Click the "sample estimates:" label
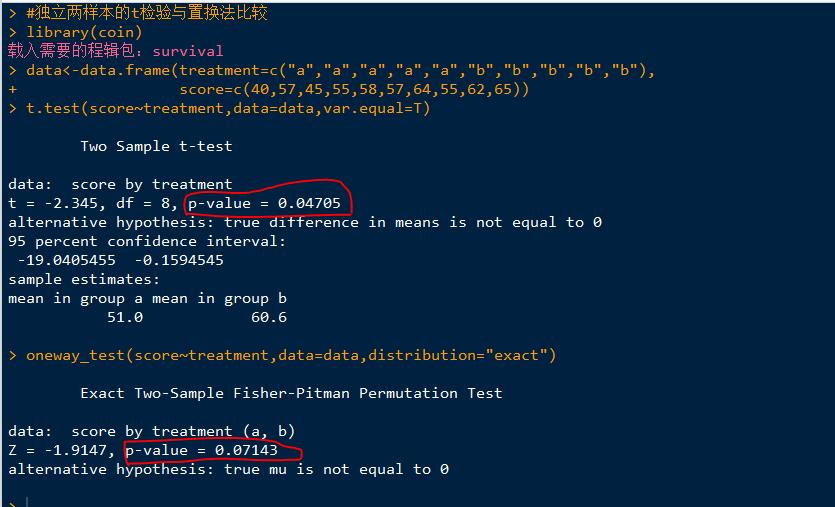The height and width of the screenshot is (507, 835). point(84,279)
